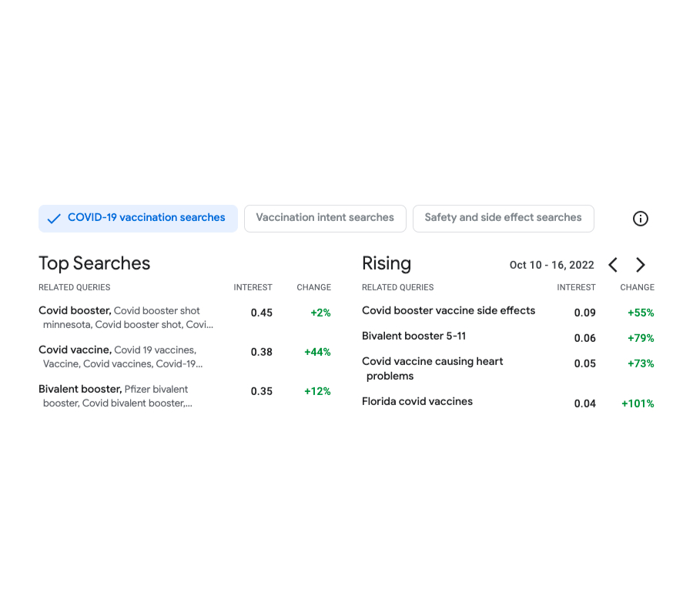The image size is (693, 616).
Task: Click Bivalent booster 5-11 rising query
Action: point(413,336)
